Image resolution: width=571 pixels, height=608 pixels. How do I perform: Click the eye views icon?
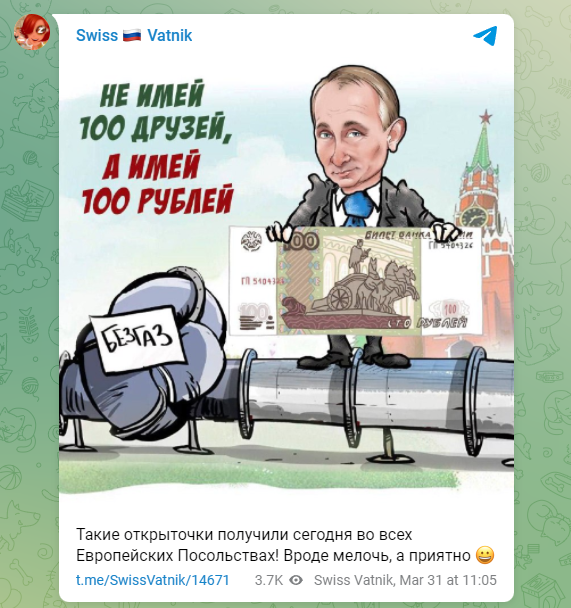(x=296, y=580)
